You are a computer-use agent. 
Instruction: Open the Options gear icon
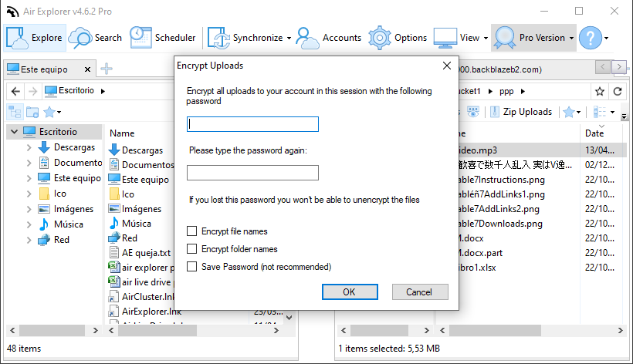coord(380,38)
